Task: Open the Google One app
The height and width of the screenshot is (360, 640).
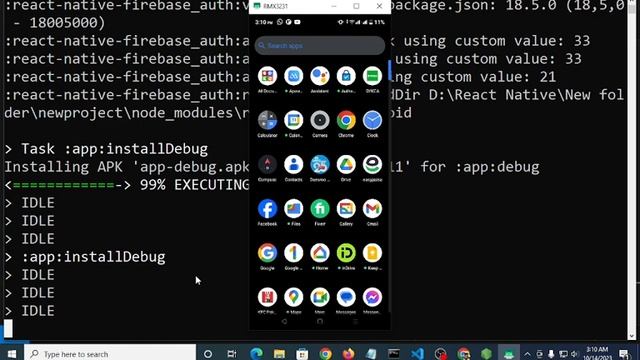Action: click(293, 253)
